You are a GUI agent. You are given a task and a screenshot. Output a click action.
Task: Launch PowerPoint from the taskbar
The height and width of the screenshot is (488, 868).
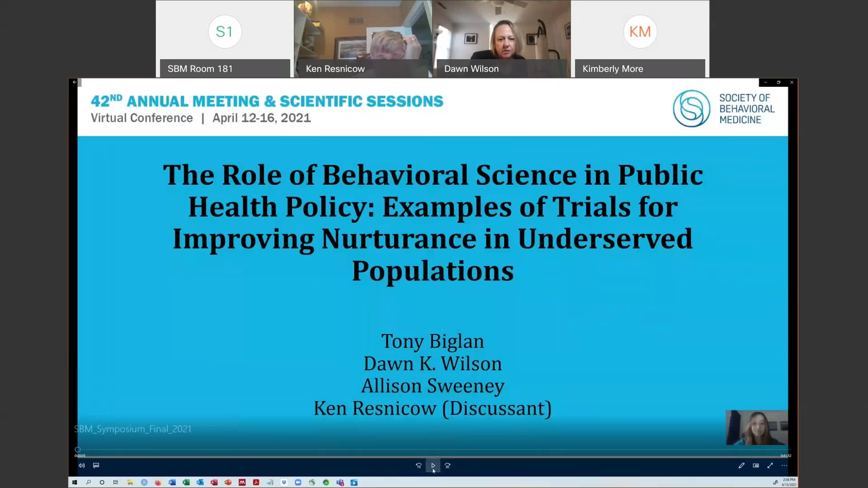click(x=228, y=482)
